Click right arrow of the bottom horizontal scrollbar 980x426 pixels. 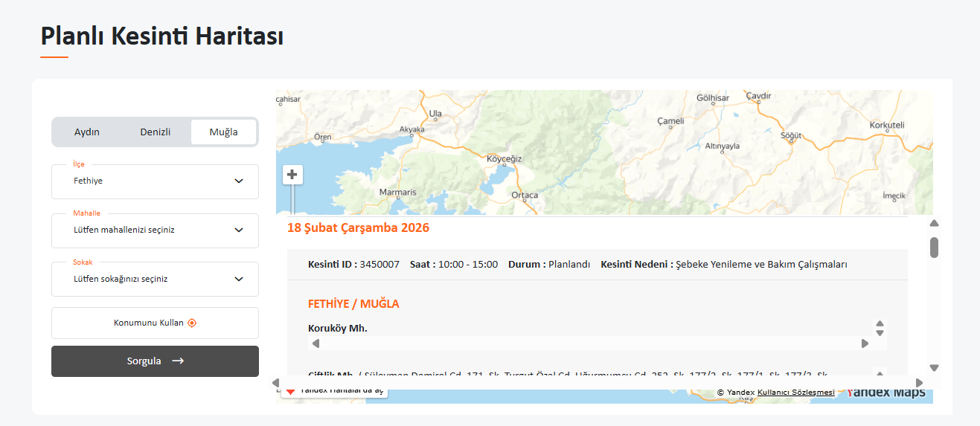click(919, 383)
